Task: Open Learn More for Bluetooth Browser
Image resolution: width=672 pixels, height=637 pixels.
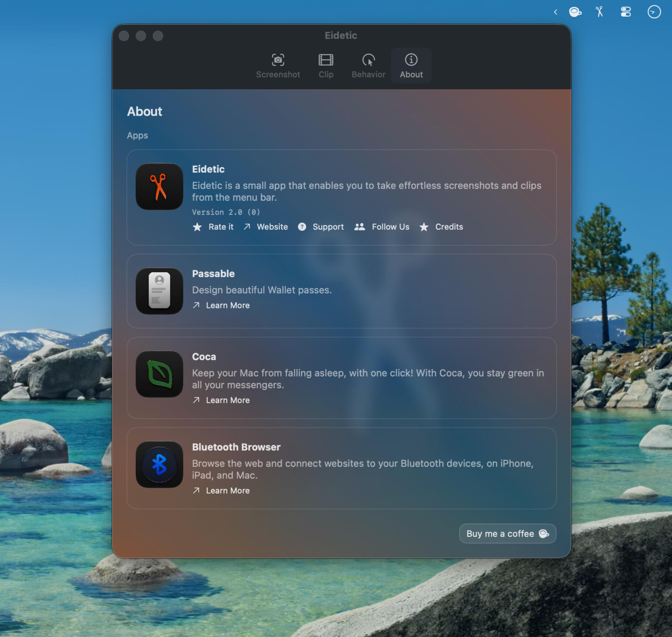Action: pyautogui.click(x=221, y=491)
